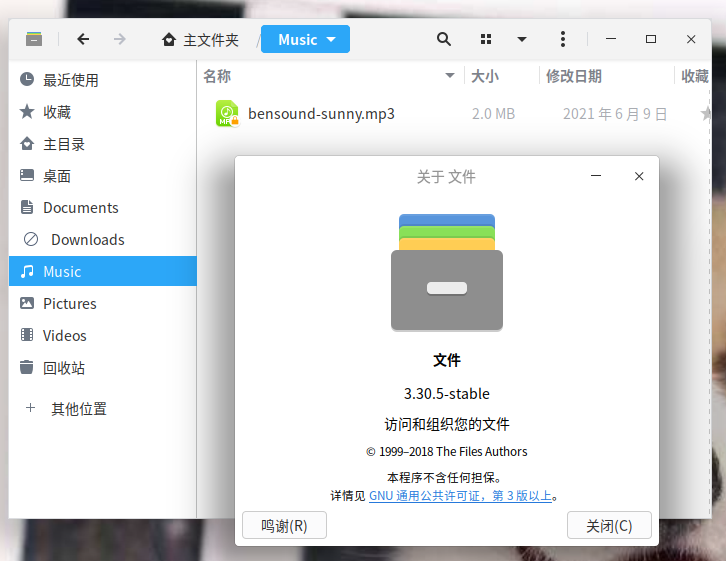Click the plus icon beside 其他位置
The width and height of the screenshot is (726, 561).
tap(31, 408)
